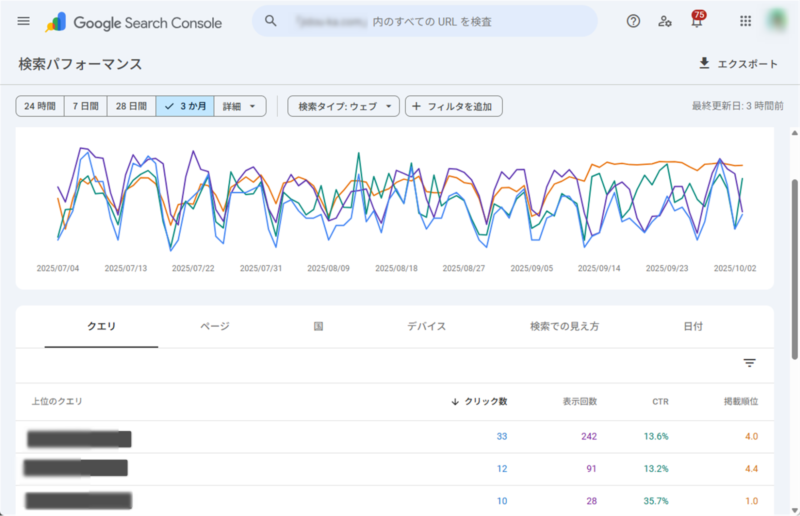The image size is (800, 516).
Task: Click the table filter rows icon
Action: click(749, 363)
